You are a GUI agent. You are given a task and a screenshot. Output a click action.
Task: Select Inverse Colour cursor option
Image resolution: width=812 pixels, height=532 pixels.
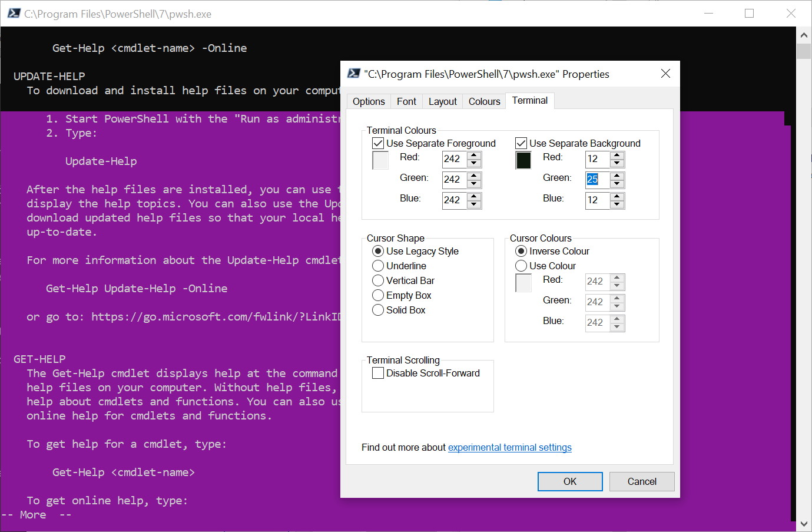(x=521, y=251)
